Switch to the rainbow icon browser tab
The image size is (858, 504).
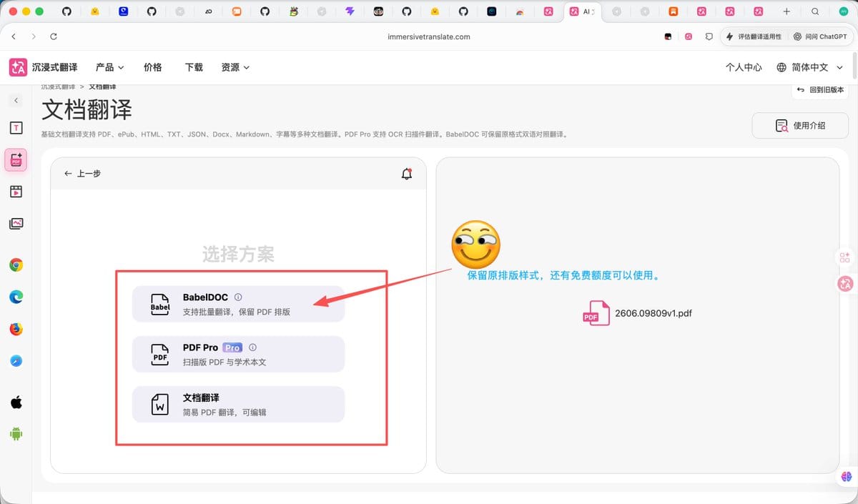(x=520, y=11)
